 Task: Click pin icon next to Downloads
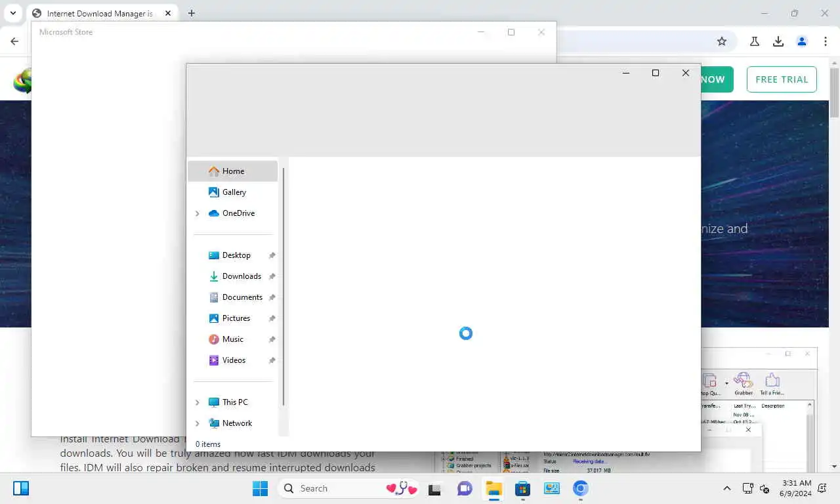[272, 276]
